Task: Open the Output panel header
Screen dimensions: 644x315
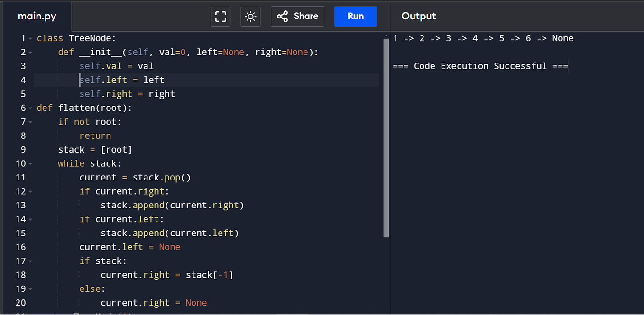Action: click(419, 16)
